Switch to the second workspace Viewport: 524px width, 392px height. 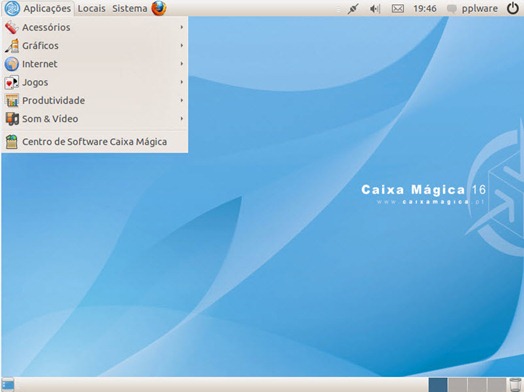click(457, 385)
